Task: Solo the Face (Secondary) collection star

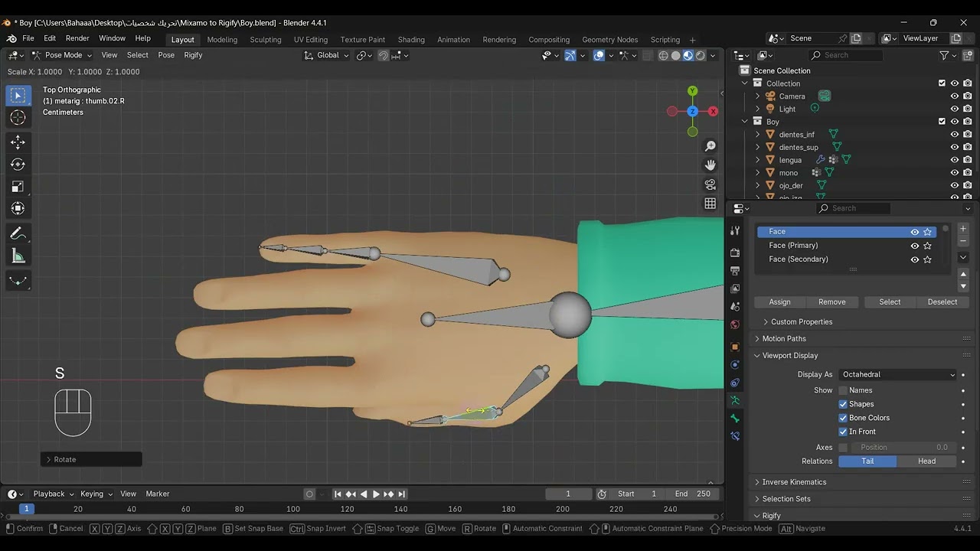Action: coord(927,259)
